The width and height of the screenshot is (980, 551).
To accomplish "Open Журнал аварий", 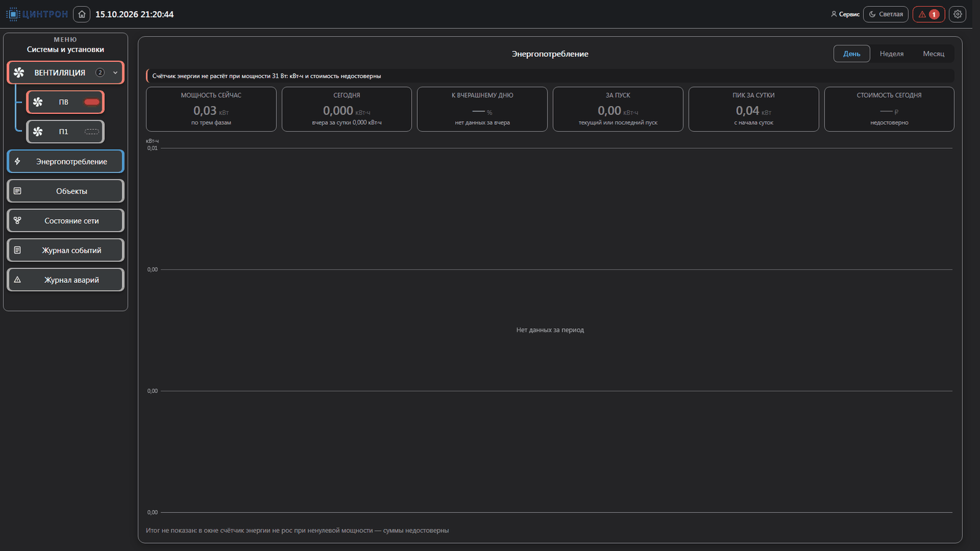I will (x=66, y=280).
